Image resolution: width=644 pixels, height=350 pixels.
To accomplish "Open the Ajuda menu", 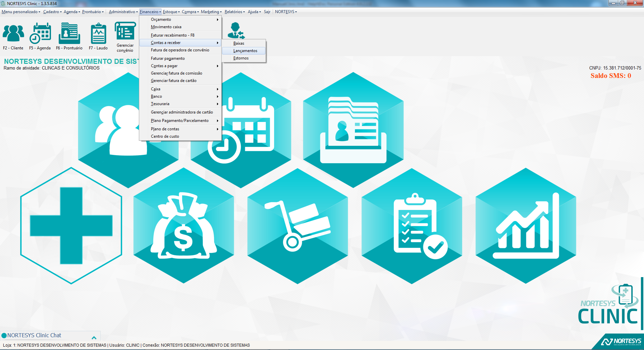I will pyautogui.click(x=254, y=12).
